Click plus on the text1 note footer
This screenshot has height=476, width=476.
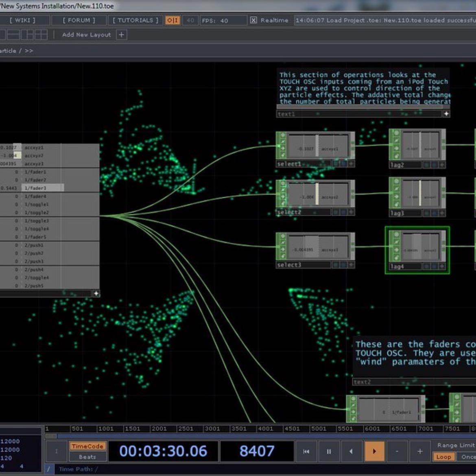(446, 114)
